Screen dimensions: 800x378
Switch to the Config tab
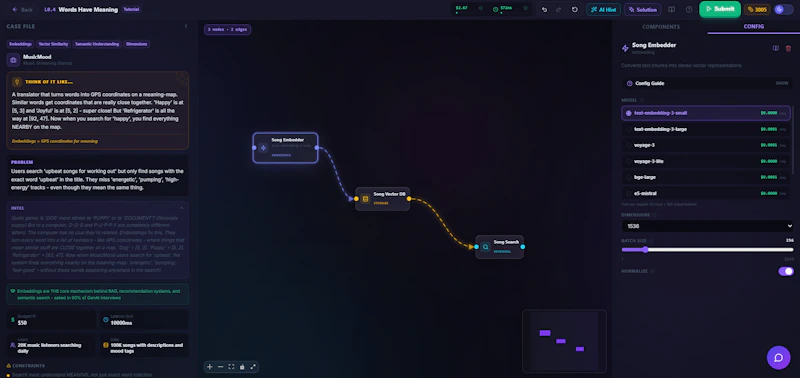(x=754, y=27)
